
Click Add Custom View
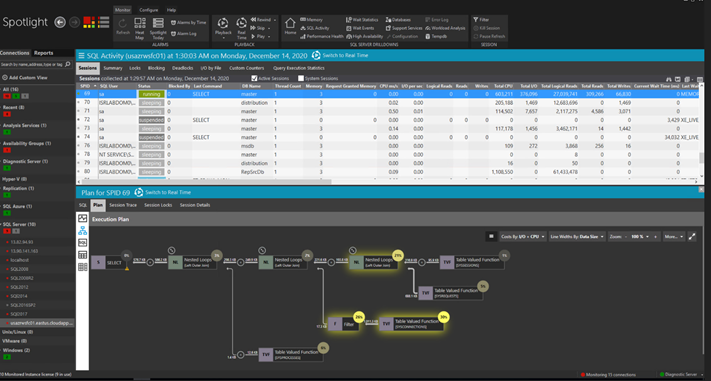tap(25, 78)
